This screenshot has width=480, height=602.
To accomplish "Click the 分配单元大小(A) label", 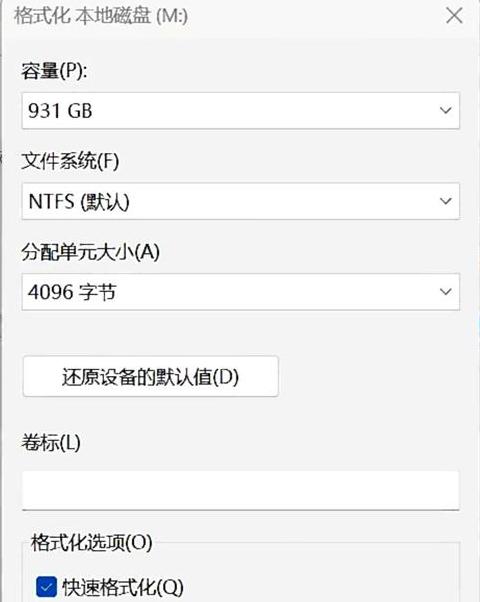I will (x=90, y=252).
